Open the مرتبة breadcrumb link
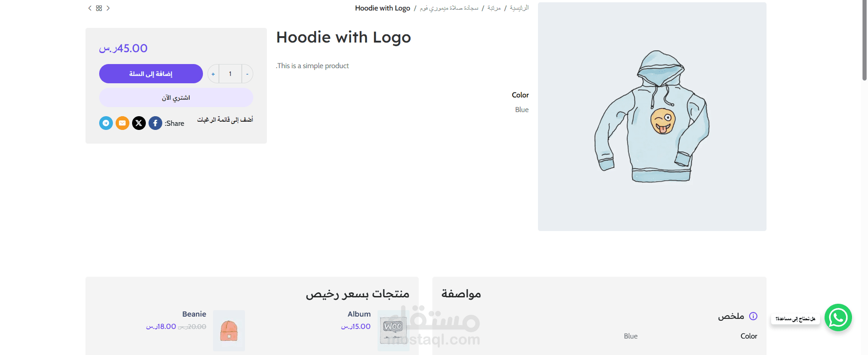Screen dimensions: 868x355 coord(494,8)
